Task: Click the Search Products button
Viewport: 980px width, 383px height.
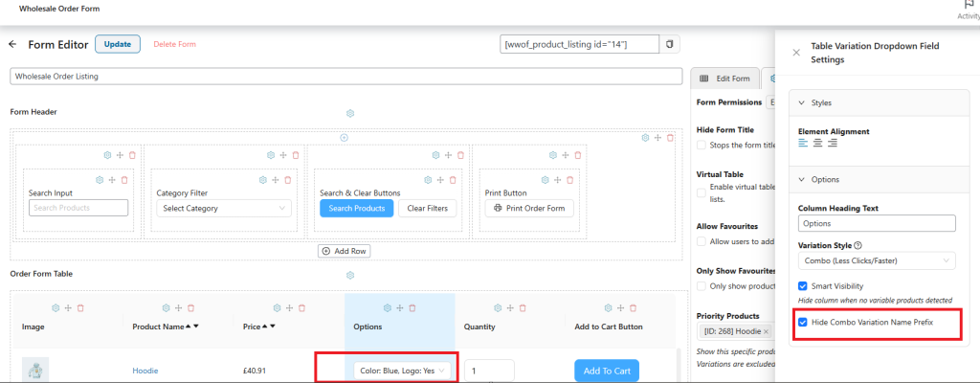Action: click(x=357, y=209)
